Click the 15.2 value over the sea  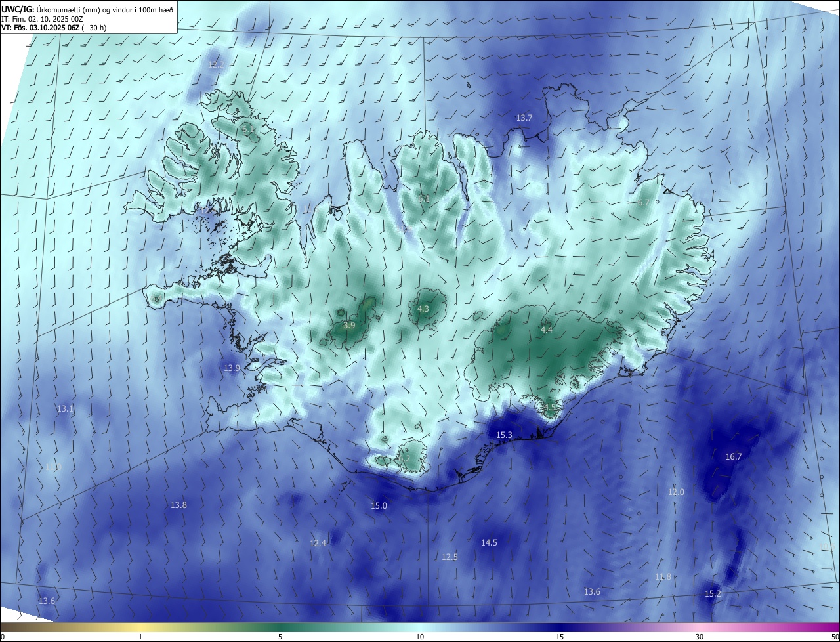(713, 593)
